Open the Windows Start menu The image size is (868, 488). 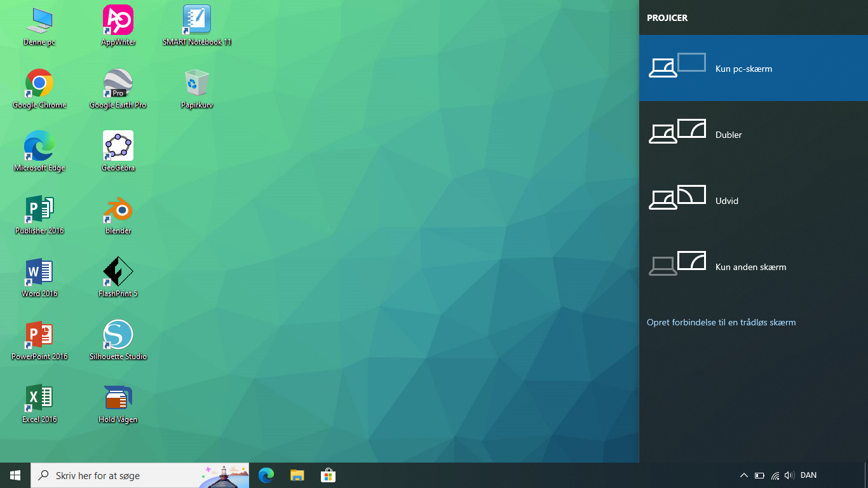(15, 475)
